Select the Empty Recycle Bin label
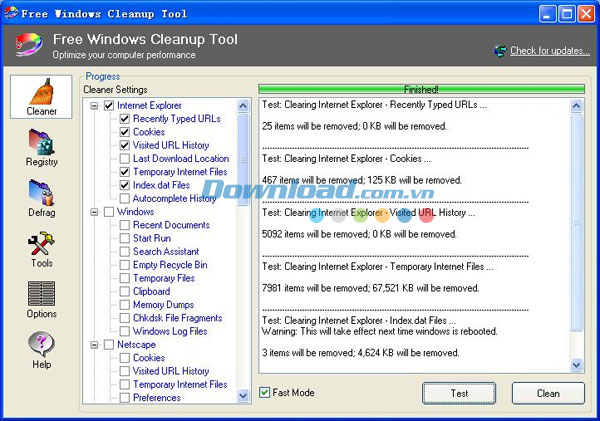The width and height of the screenshot is (600, 421). pyautogui.click(x=170, y=265)
